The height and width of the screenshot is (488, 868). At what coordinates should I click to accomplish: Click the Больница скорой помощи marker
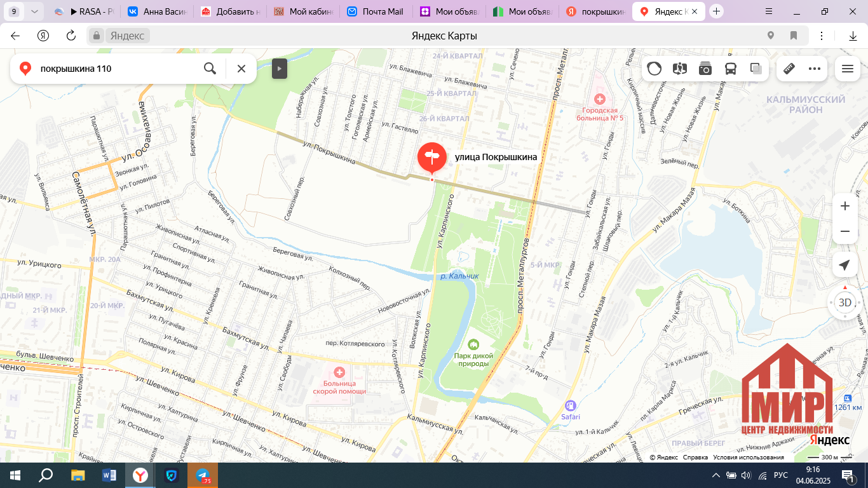click(339, 372)
